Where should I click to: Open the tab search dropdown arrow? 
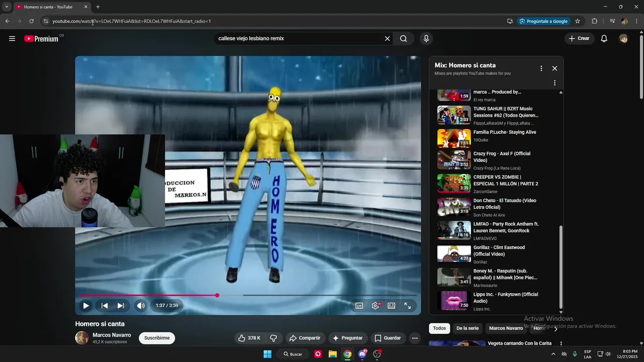7,7
